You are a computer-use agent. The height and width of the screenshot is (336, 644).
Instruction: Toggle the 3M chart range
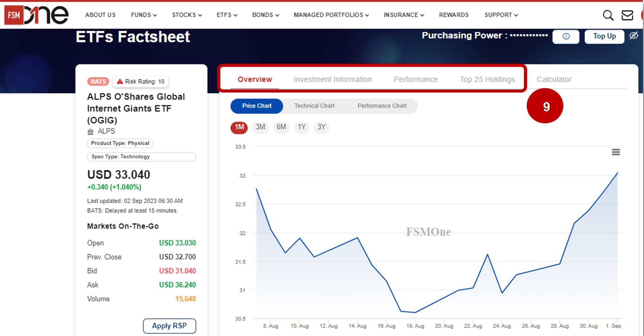pos(260,127)
